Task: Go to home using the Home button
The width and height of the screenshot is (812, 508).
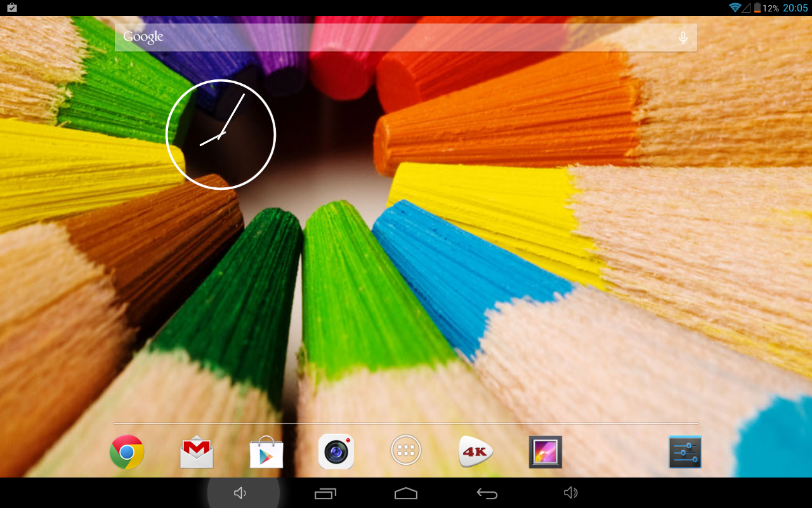Action: 406,493
